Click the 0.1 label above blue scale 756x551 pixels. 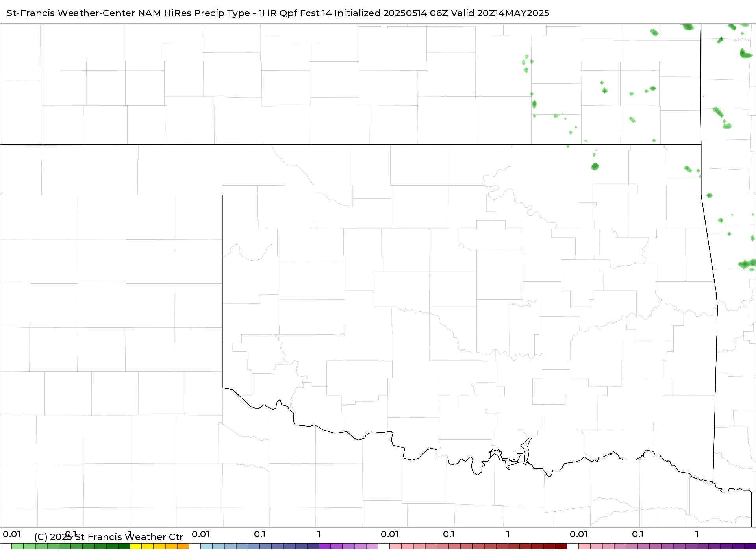(x=259, y=534)
